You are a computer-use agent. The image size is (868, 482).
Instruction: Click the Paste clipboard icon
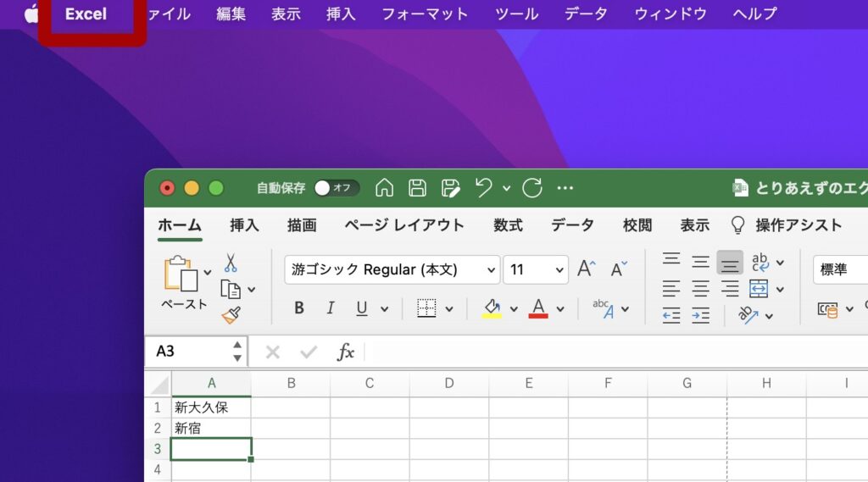181,274
